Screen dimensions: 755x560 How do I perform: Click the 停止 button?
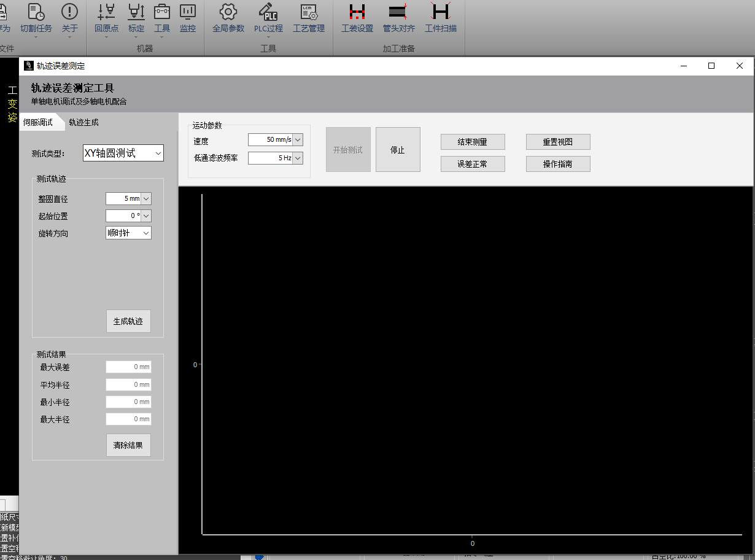pos(398,149)
